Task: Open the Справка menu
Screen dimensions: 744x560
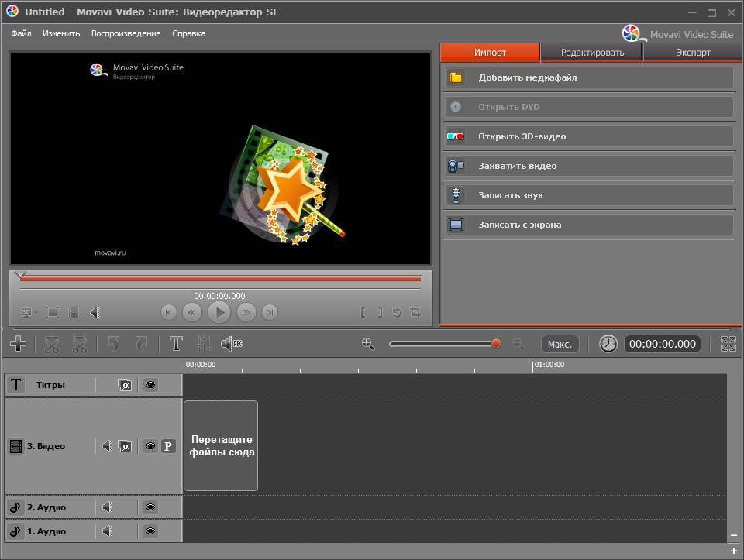Action: [x=189, y=33]
